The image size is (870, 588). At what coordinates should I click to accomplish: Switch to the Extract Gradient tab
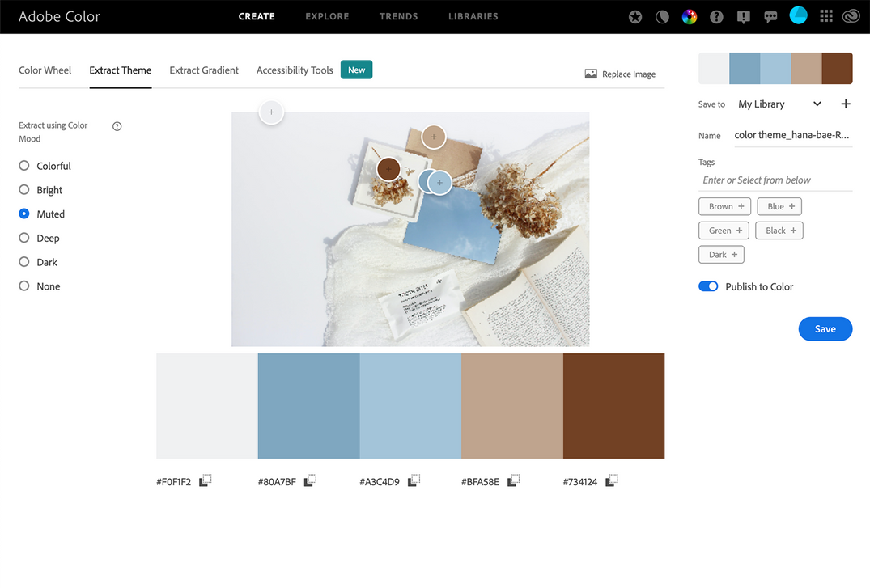click(203, 70)
